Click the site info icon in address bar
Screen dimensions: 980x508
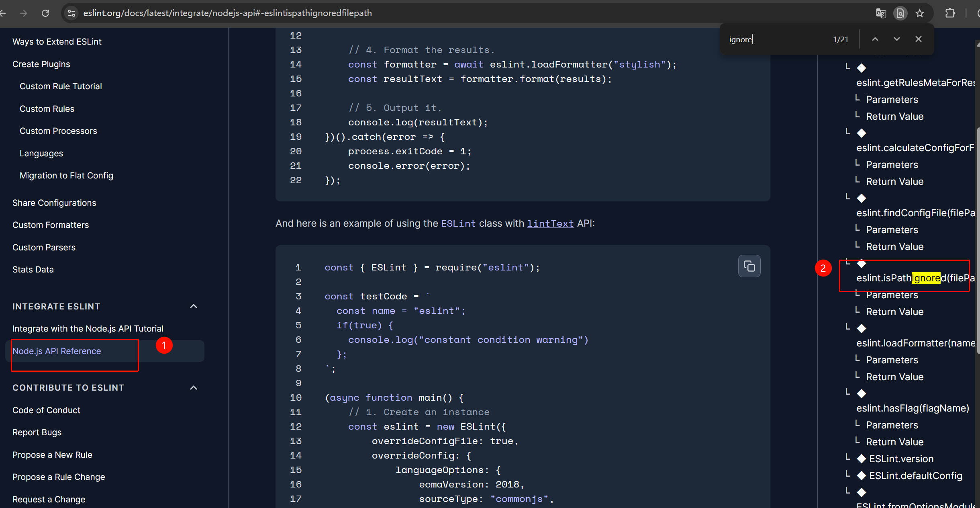[x=71, y=13]
